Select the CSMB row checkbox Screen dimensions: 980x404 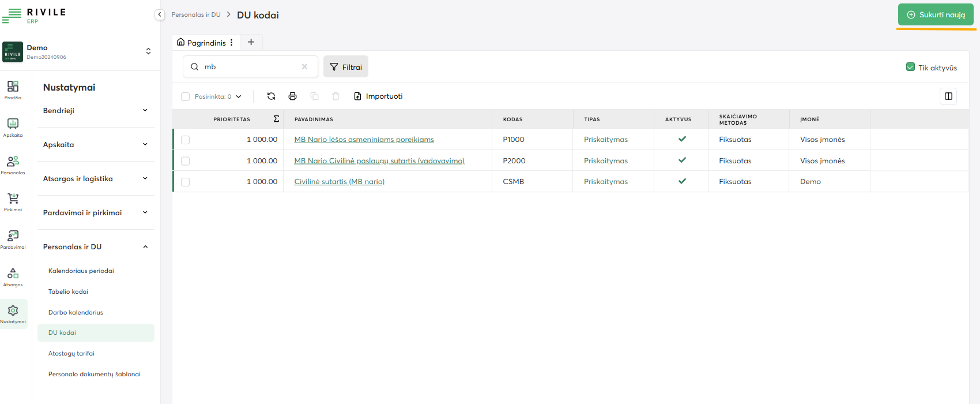tap(185, 182)
